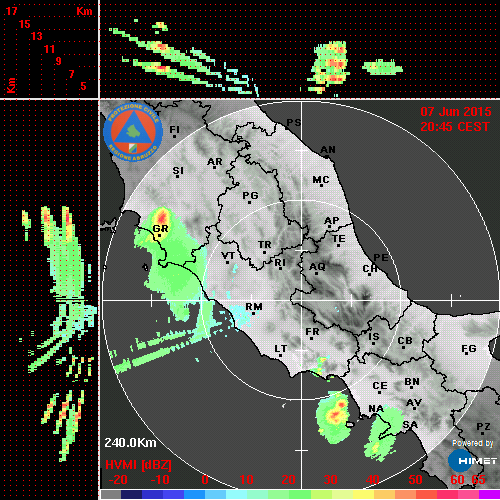Click the FR city label on map
Screen dimensions: 500x500
[x=312, y=332]
